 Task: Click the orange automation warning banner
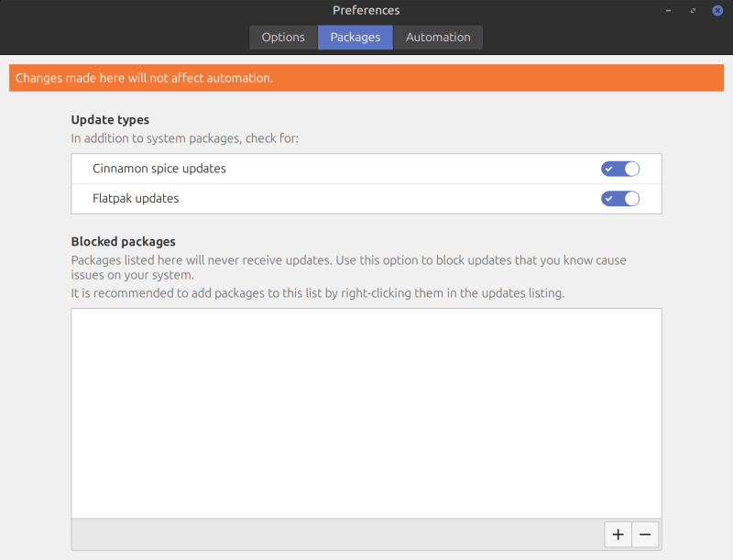[366, 78]
